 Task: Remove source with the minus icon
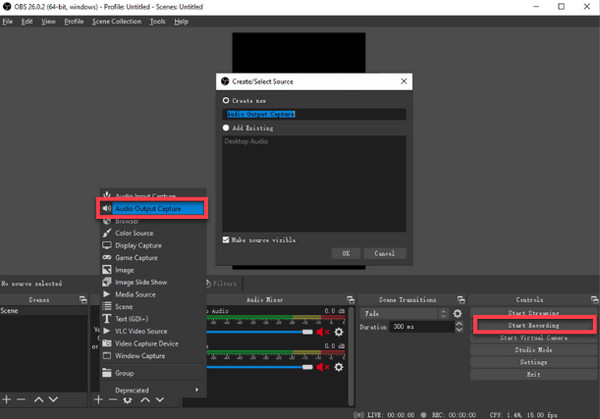pyautogui.click(x=112, y=399)
